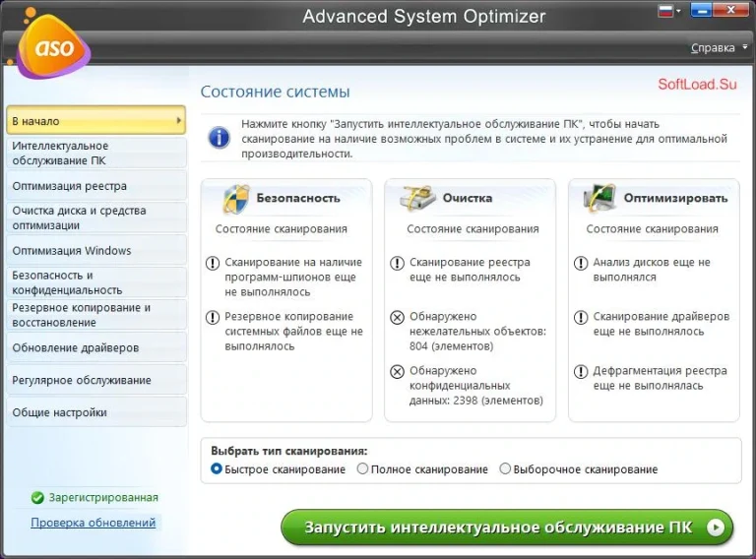Click text 'Анализ дисков еще не выполнялся'

coord(652,270)
